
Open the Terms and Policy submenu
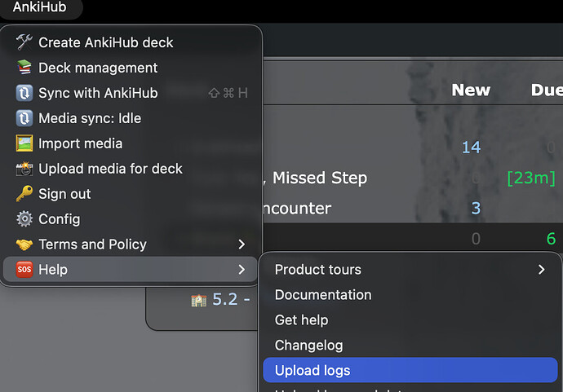tap(130, 244)
